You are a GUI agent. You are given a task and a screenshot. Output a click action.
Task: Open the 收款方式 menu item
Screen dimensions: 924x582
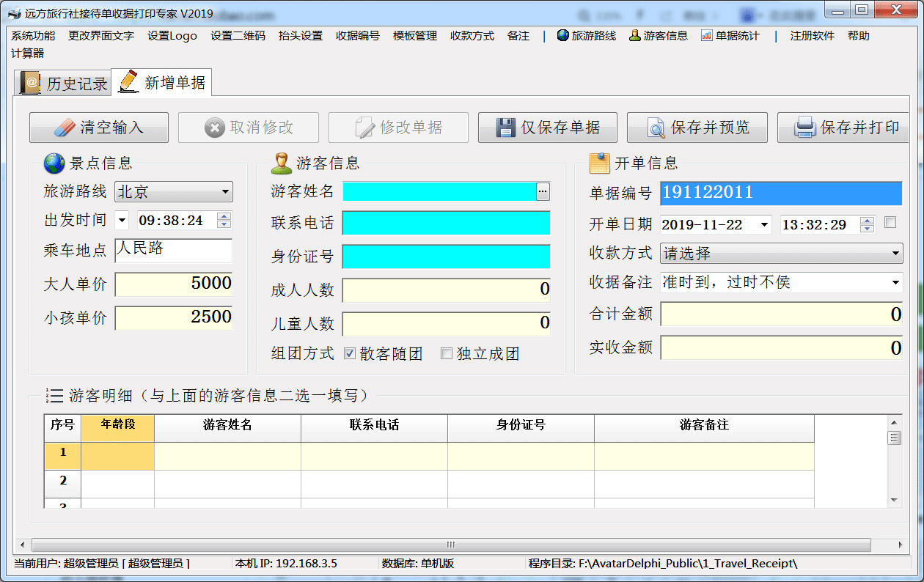472,35
